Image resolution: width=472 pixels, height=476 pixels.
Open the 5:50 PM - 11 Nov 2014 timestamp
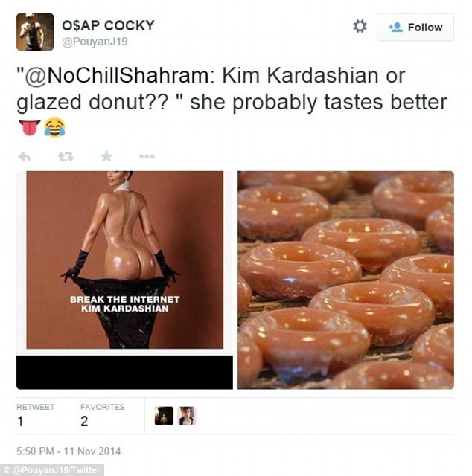click(68, 451)
